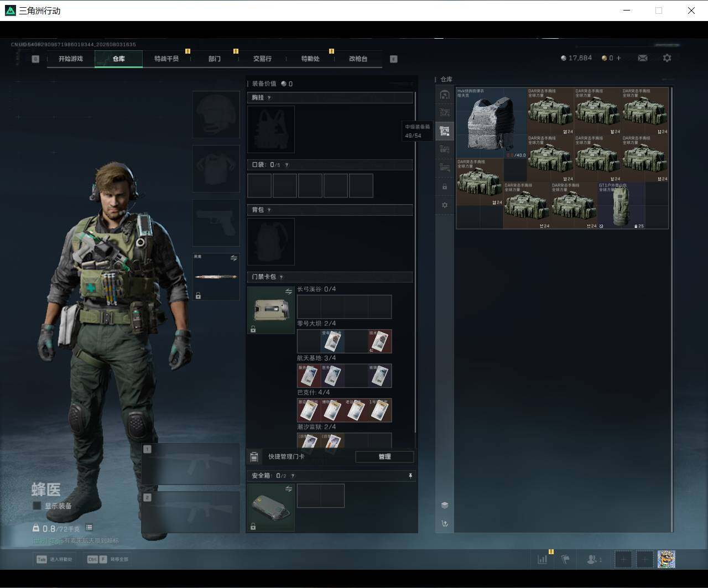The image size is (708, 588).
Task: Click the 快捷管理门卡 clipboard icon
Action: tap(254, 457)
